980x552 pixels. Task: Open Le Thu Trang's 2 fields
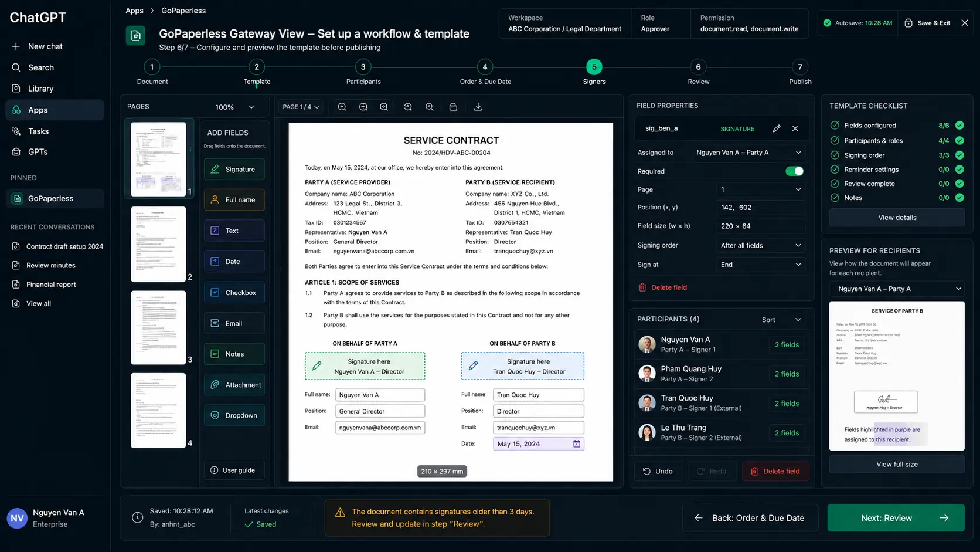tap(787, 433)
